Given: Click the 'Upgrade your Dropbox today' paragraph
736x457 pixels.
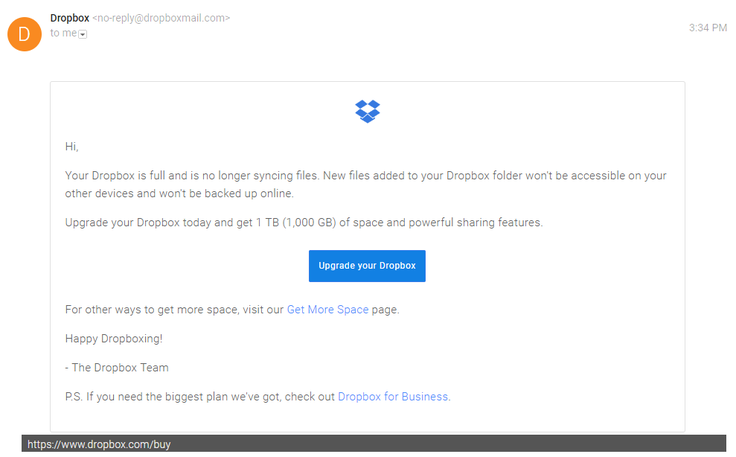Looking at the screenshot, I should (304, 222).
